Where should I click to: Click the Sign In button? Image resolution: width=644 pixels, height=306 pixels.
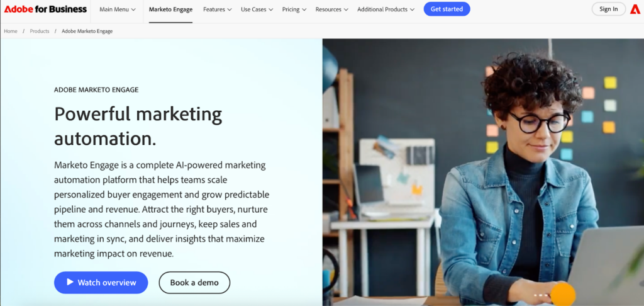tap(609, 9)
